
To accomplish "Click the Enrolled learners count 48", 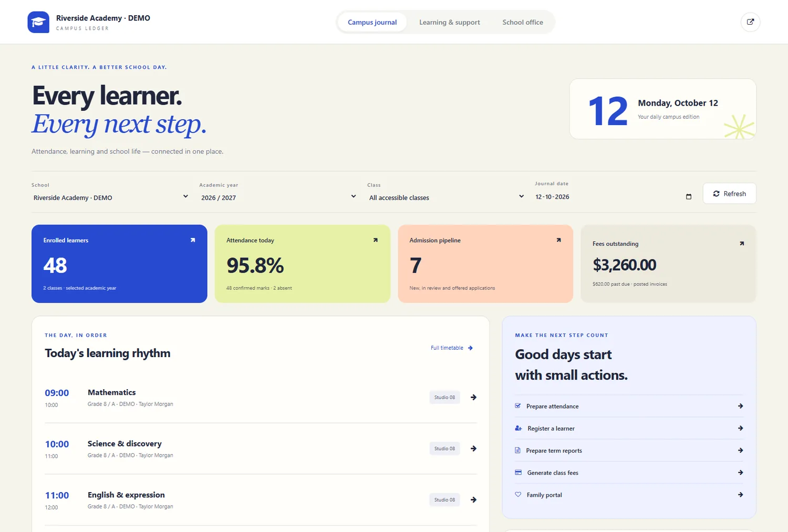I will pos(55,265).
